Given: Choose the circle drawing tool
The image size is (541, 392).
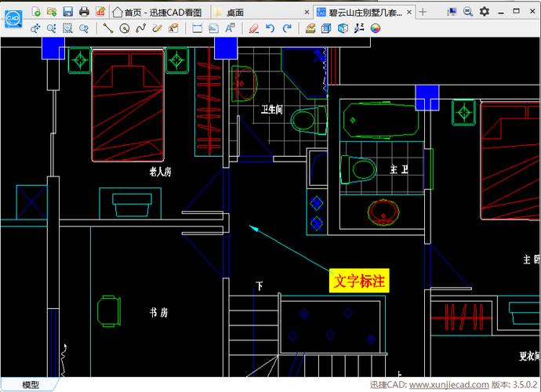Looking at the screenshot, I should click(x=125, y=28).
